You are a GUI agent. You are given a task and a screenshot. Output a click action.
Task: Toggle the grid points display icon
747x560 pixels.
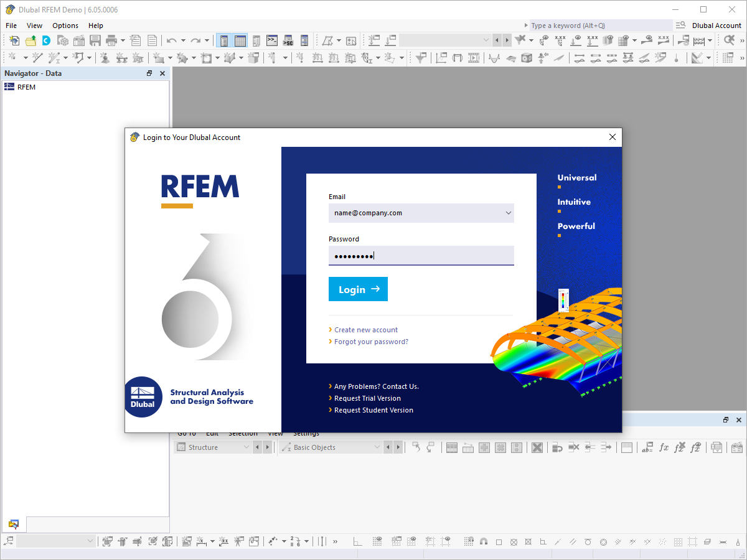[x=377, y=541]
